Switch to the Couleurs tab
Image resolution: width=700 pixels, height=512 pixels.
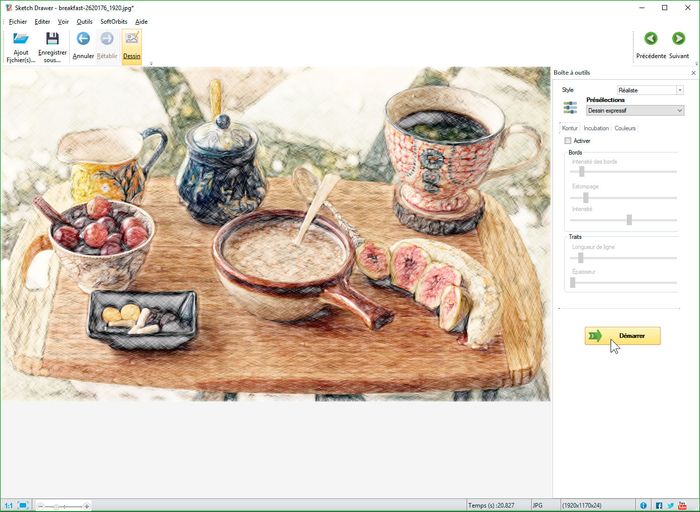[625, 128]
